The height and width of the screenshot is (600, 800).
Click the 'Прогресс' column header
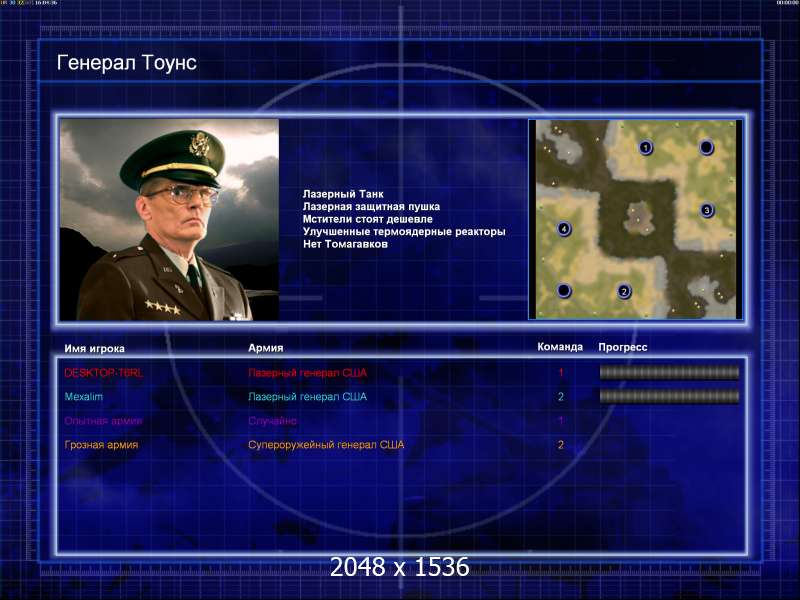(x=622, y=347)
